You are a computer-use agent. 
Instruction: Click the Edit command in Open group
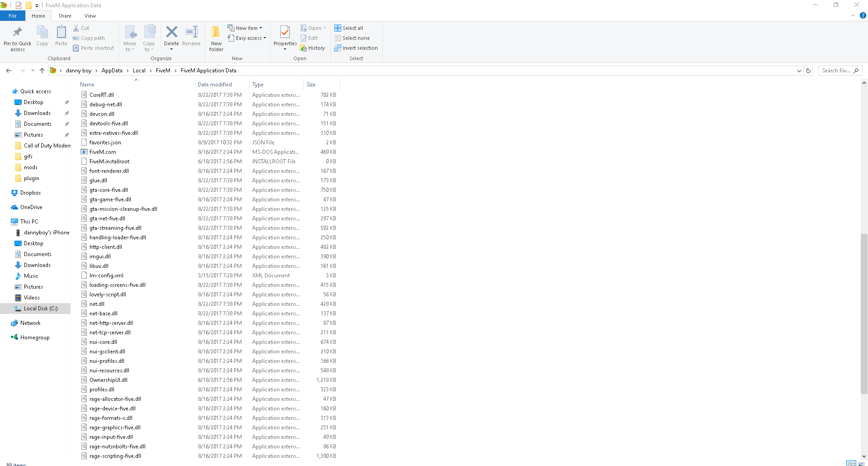[x=309, y=38]
